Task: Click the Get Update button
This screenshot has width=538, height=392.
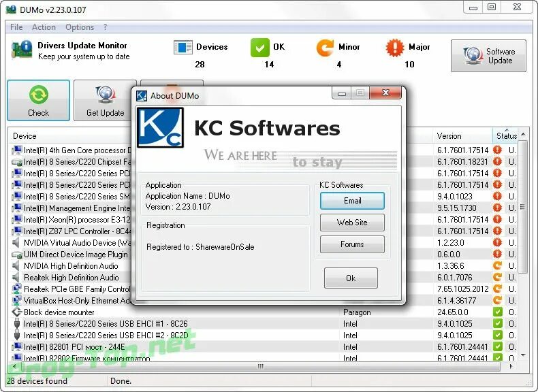Action: pyautogui.click(x=105, y=101)
